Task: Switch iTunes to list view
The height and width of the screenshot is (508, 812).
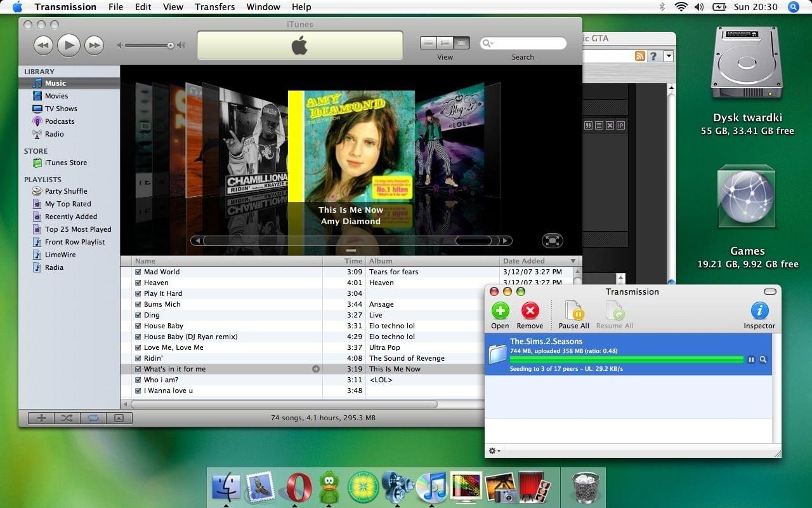Action: (x=428, y=43)
